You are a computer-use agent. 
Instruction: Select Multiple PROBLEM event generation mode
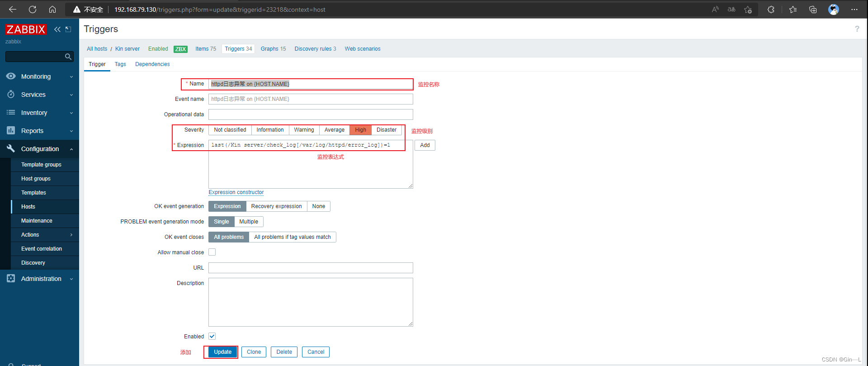249,222
